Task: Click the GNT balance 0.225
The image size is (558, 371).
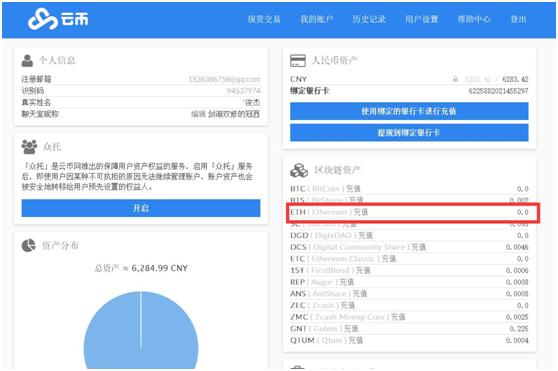Action: pyautogui.click(x=519, y=329)
